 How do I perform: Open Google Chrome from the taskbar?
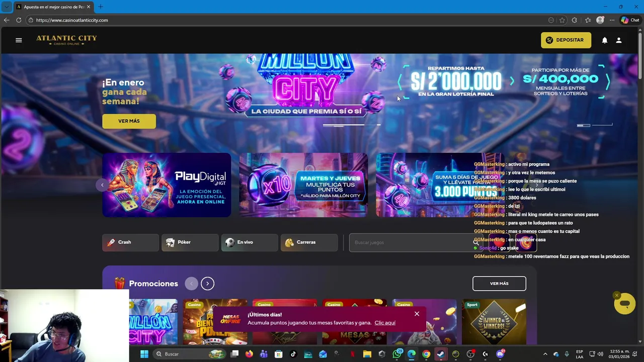click(426, 354)
